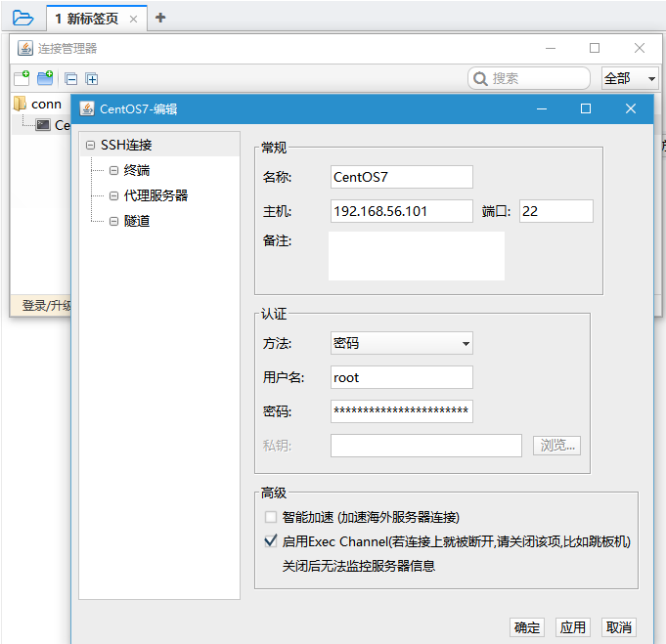Select 代理服务器 in the settings tree
Image resolution: width=666 pixels, height=644 pixels.
click(155, 195)
